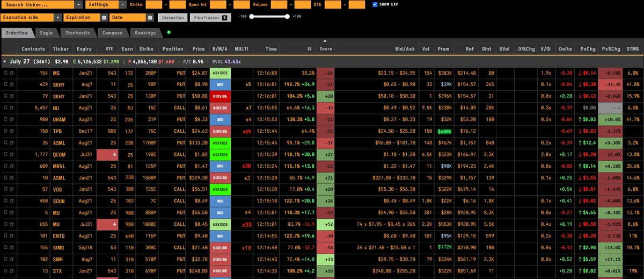The width and height of the screenshot is (644, 279).
Task: Copy the NU order row
Action: (x=11, y=108)
